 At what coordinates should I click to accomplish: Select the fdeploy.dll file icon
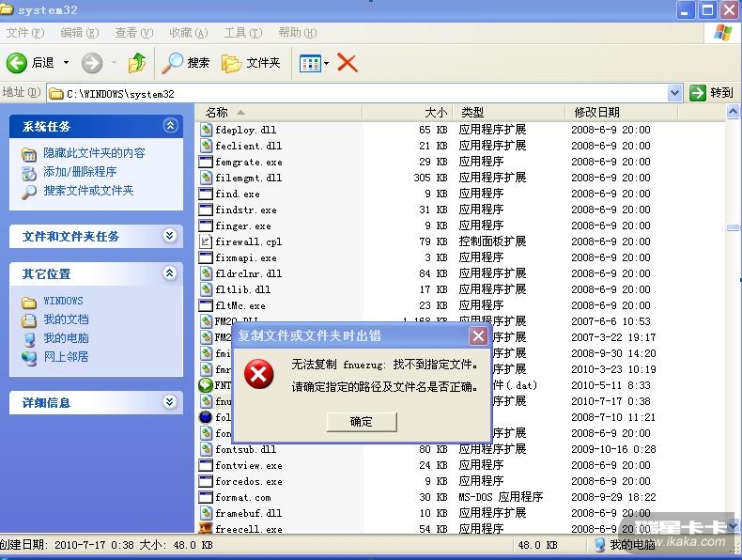click(206, 130)
